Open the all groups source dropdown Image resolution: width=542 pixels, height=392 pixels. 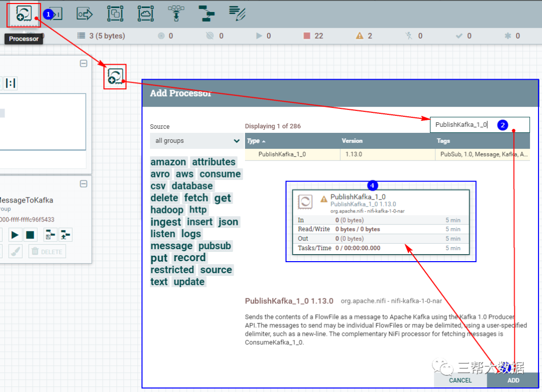click(196, 140)
